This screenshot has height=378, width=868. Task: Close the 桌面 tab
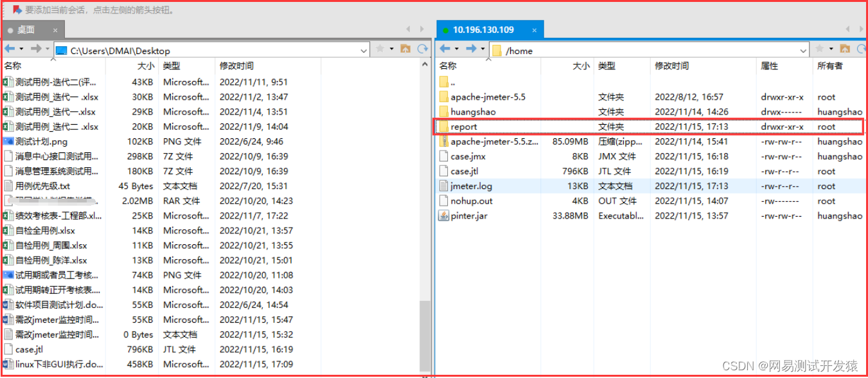tap(55, 30)
